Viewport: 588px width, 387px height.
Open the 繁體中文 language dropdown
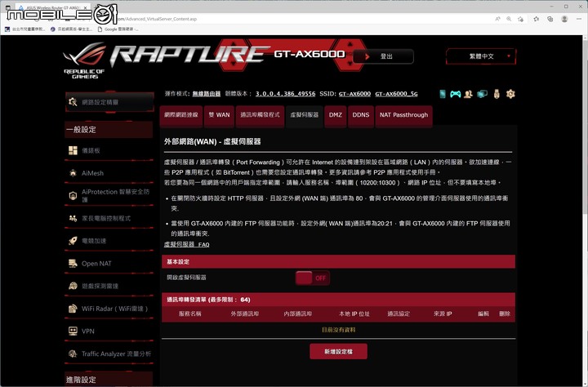pos(481,56)
